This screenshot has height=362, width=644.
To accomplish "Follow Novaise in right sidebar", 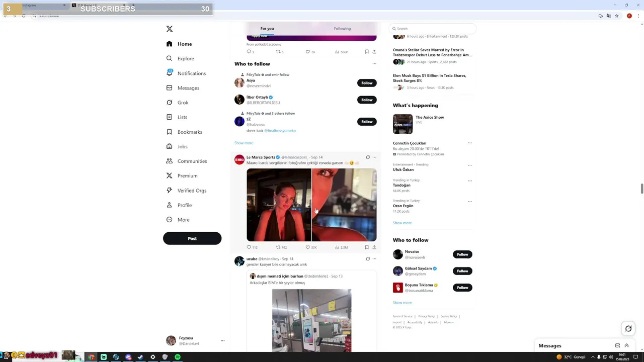I will tap(462, 254).
